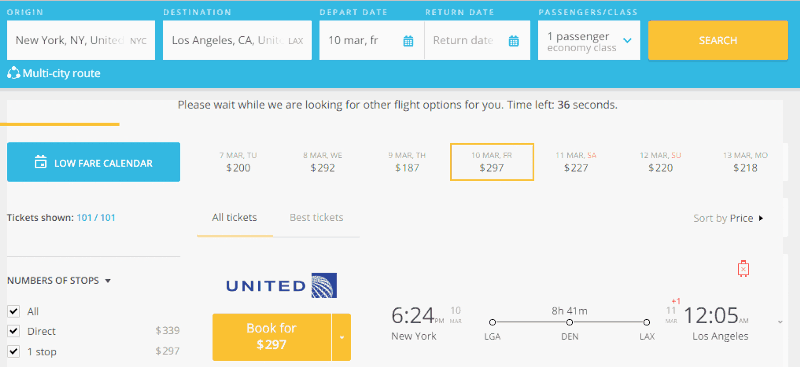Uncheck the Direct flights checkbox
This screenshot has height=367, width=800.
pyautogui.click(x=14, y=331)
